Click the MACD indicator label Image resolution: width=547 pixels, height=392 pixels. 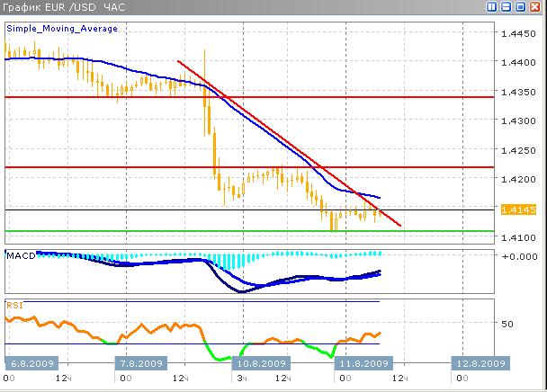click(x=20, y=256)
